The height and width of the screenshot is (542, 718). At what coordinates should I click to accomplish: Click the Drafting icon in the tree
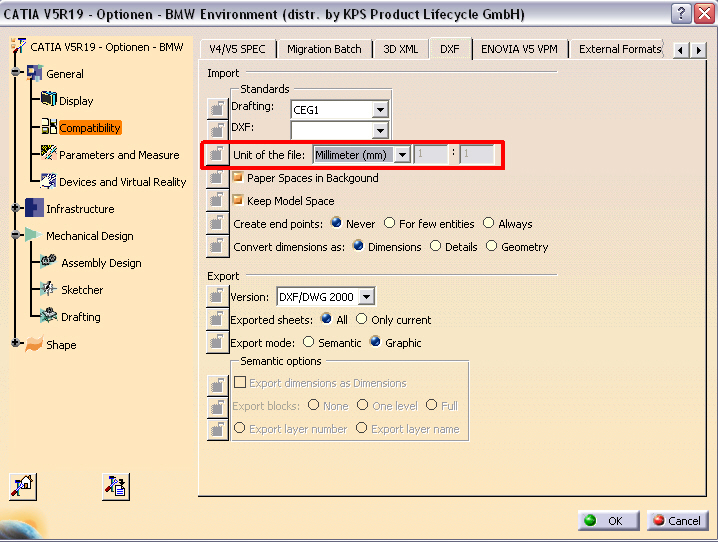[x=49, y=315]
